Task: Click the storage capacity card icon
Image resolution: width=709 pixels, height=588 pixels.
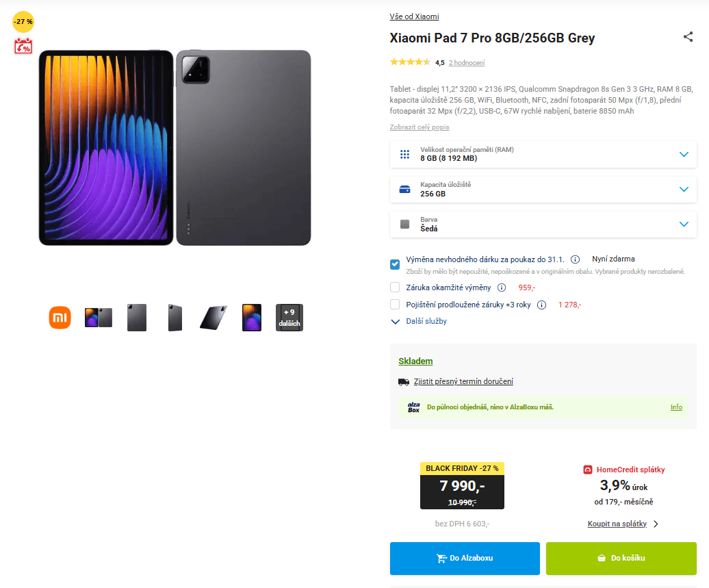Action: [404, 189]
